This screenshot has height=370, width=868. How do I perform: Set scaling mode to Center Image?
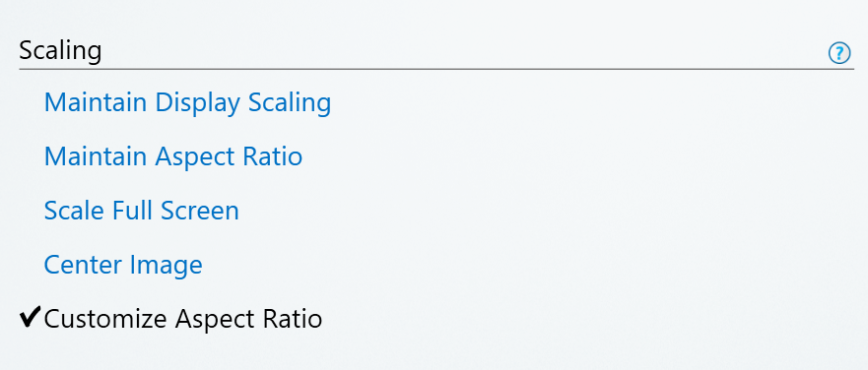click(123, 266)
